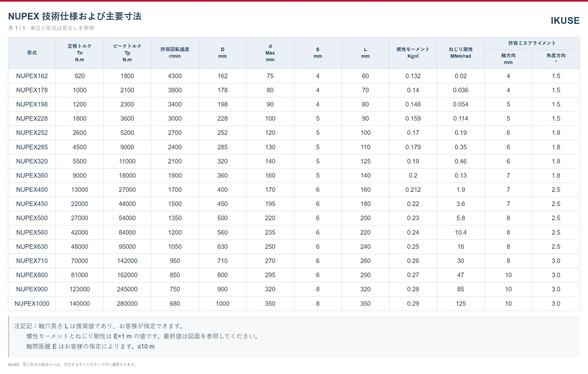Click peak torque 95000 for NUPEX630
This screenshot has width=588, height=374.
[x=127, y=246]
